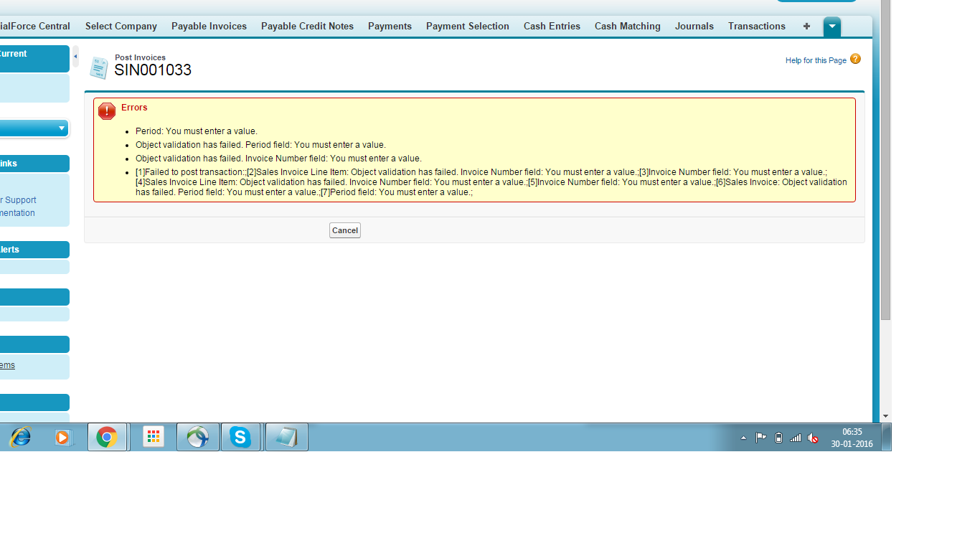Image resolution: width=980 pixels, height=551 pixels.
Task: Open the colorful apps grid taskbar icon
Action: pos(154,437)
